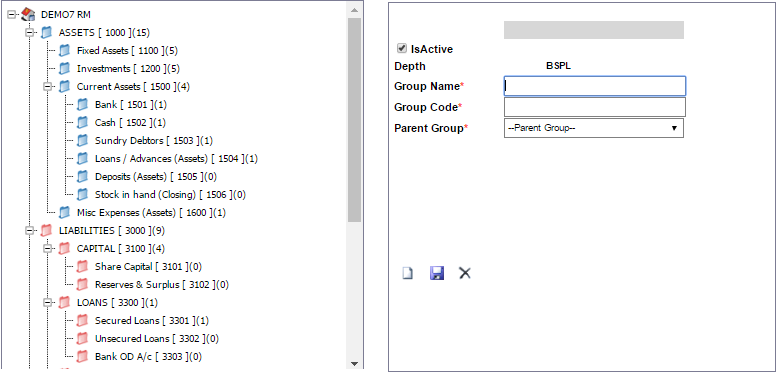Viewport: 784px width, 377px height.
Task: Select Sundry Debtors [ 1503 ](1) label
Action: pos(154,140)
